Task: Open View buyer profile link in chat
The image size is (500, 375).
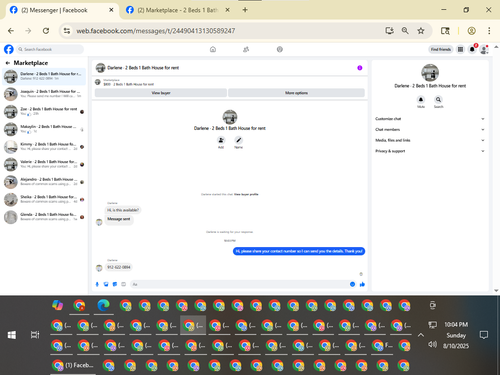Action: (x=246, y=194)
